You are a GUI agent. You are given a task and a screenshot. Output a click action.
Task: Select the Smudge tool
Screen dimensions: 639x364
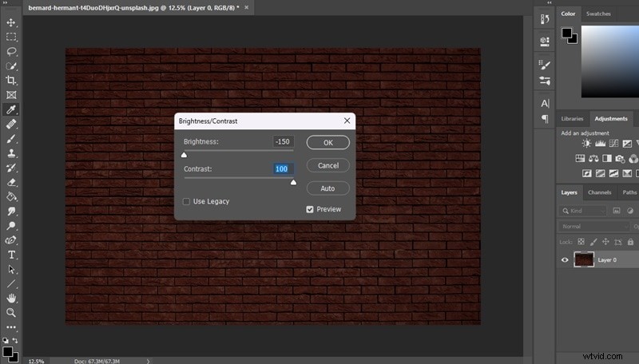tap(11, 212)
